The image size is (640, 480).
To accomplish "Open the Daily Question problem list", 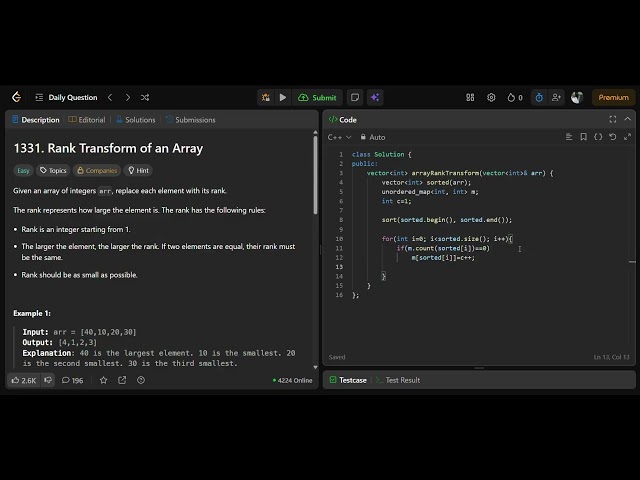I will point(67,97).
